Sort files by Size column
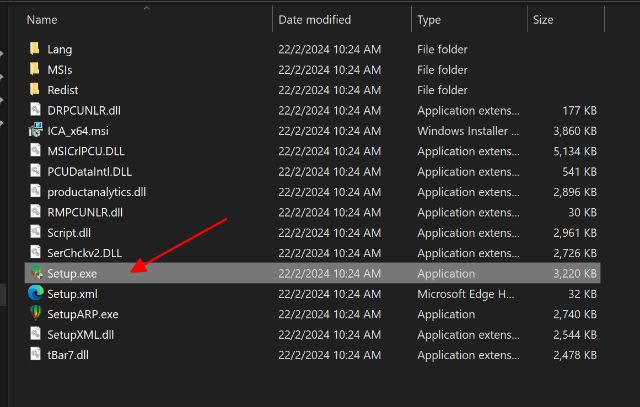This screenshot has width=640, height=407. [543, 19]
